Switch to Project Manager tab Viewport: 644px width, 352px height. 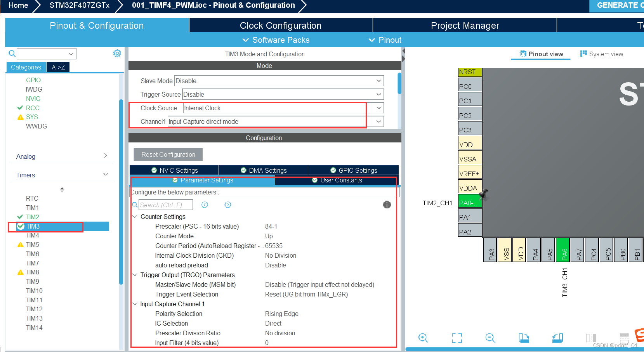click(465, 26)
